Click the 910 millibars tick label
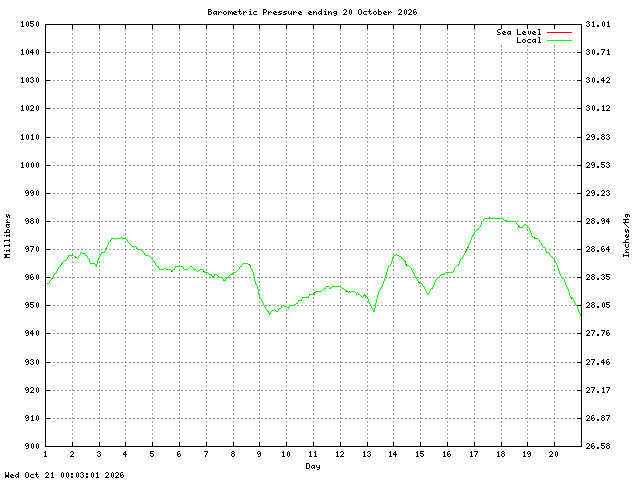 coord(32,418)
